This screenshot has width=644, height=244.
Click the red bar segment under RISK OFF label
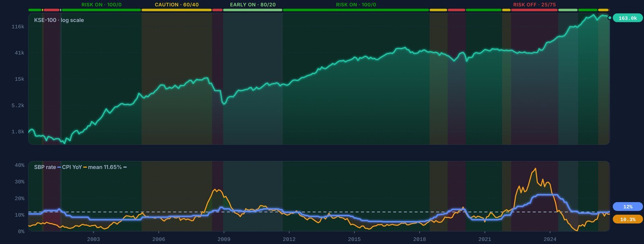535,10
